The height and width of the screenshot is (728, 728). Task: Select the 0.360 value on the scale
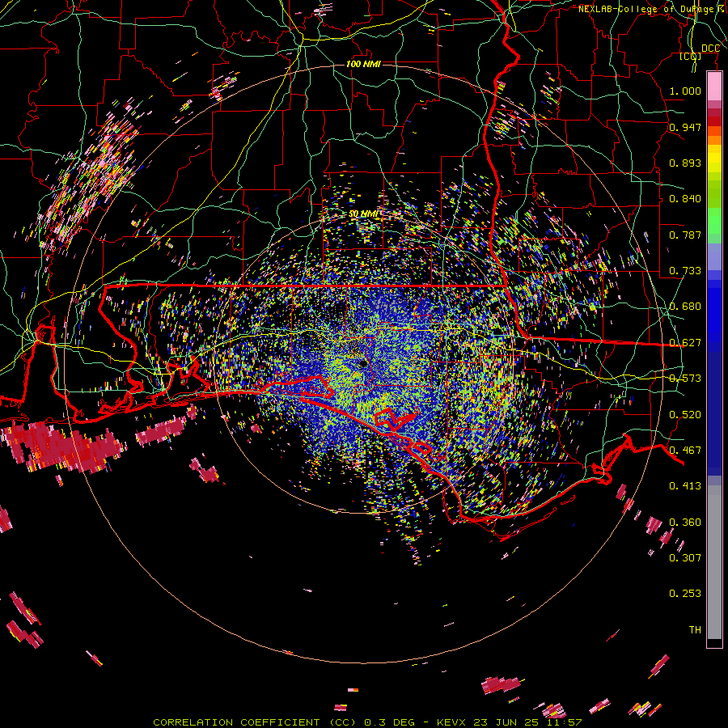(685, 523)
